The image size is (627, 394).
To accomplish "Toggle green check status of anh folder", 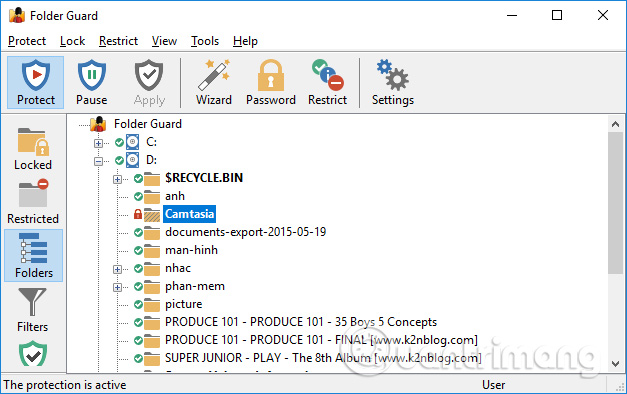I will click(138, 196).
